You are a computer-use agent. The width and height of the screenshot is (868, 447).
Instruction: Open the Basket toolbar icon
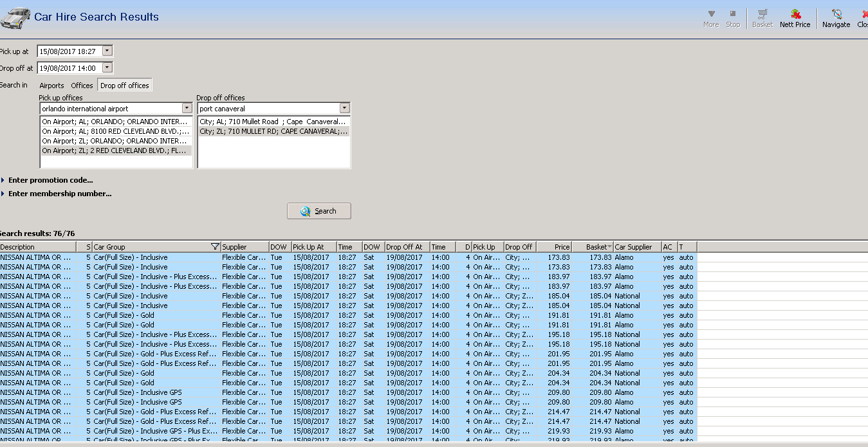click(x=762, y=18)
